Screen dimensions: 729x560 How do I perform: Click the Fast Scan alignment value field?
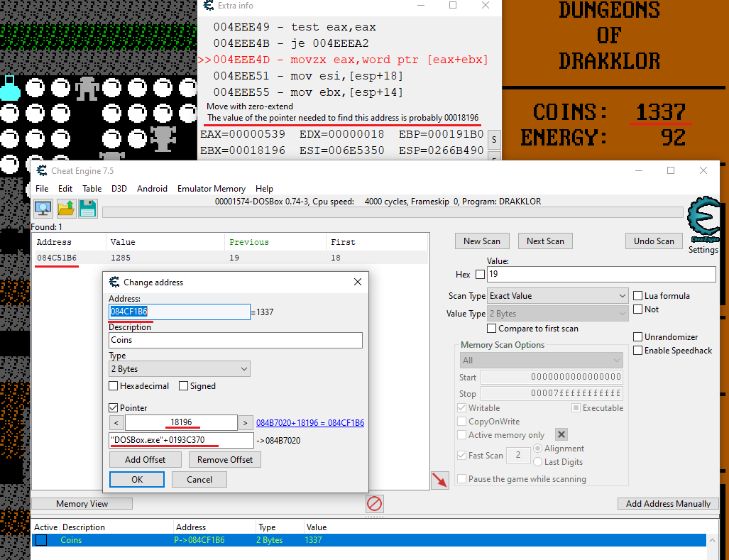point(518,455)
